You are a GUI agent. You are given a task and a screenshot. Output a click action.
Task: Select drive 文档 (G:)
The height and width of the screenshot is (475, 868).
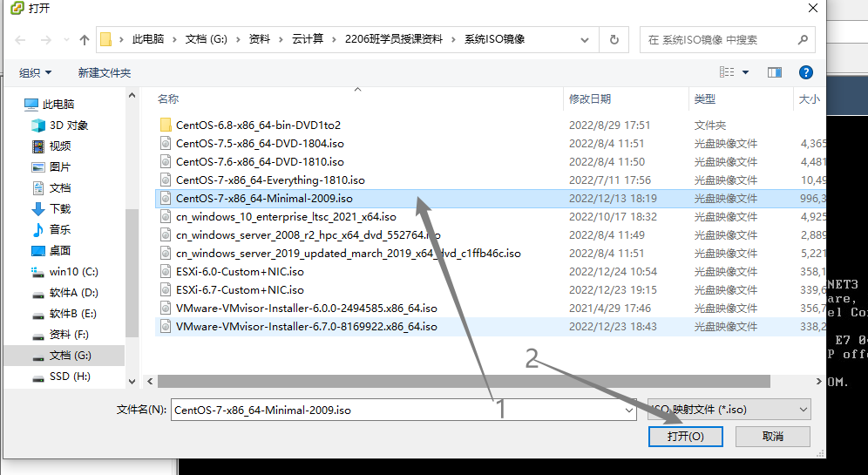pos(70,356)
